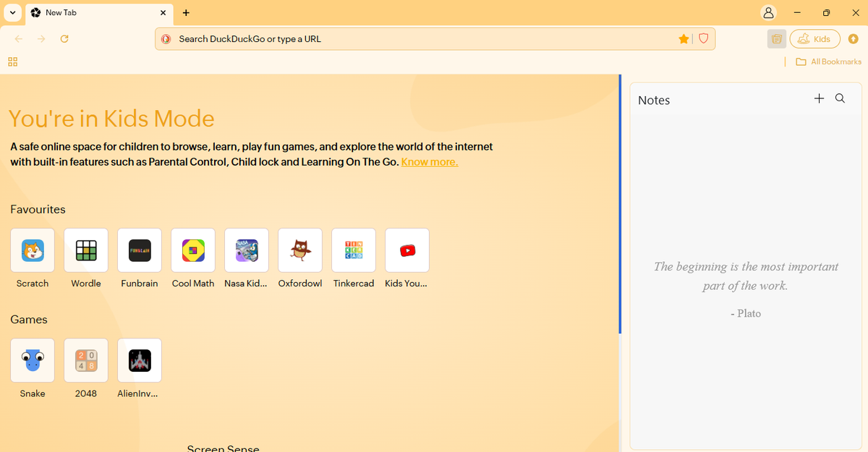This screenshot has width=868, height=452.
Task: Open the Scratch favorite
Action: [32, 250]
